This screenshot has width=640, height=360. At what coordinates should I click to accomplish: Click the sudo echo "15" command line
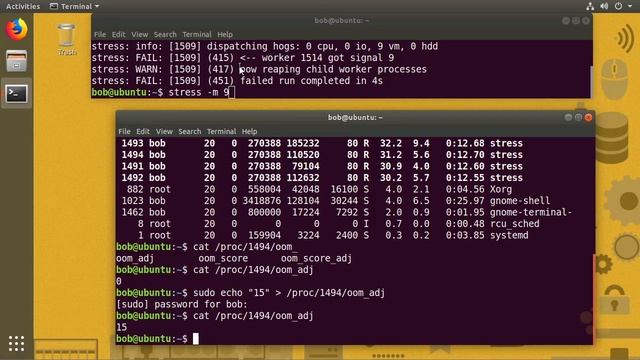pos(250,293)
